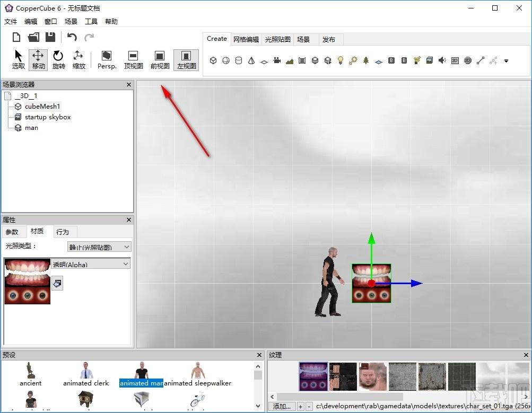Viewport: 532px width, 413px height.
Task: Open the 文件 menu
Action: point(11,22)
